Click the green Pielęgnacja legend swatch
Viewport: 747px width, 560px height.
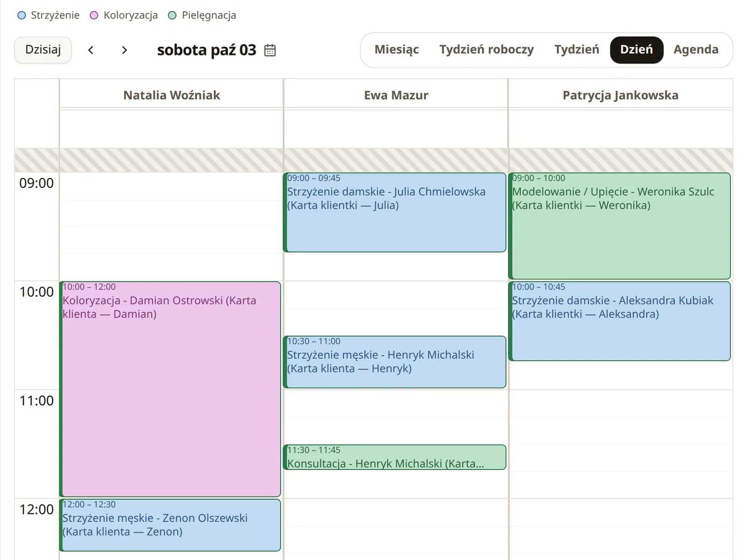click(172, 15)
